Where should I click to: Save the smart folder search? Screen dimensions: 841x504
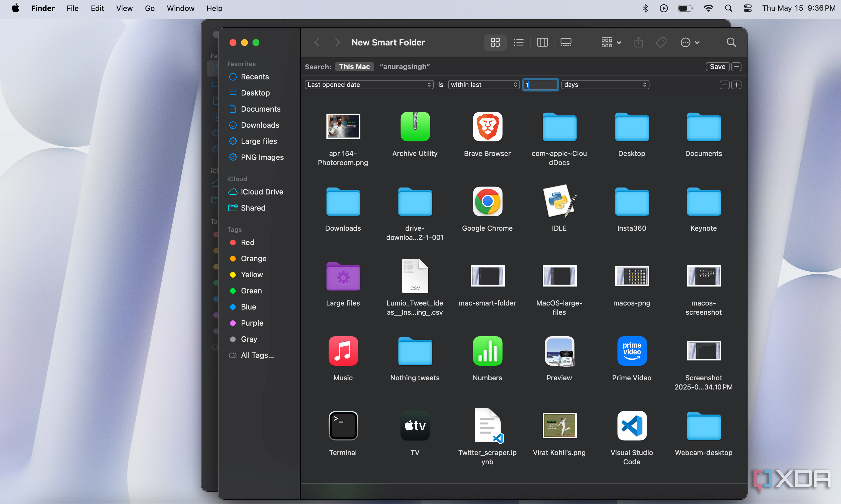tap(717, 66)
